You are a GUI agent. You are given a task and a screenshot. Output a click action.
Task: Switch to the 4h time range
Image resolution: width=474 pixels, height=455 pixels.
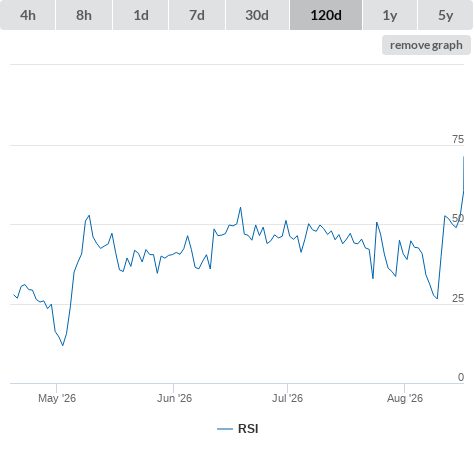point(28,15)
